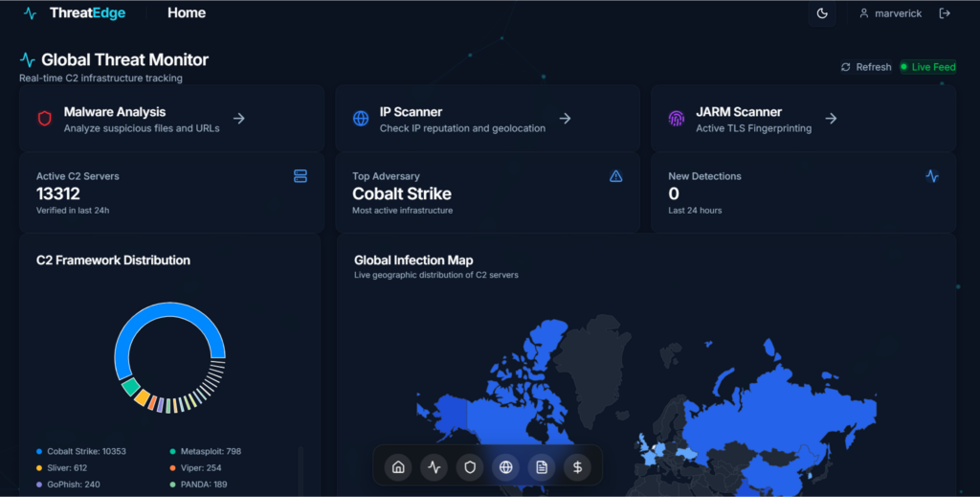Image resolution: width=980 pixels, height=497 pixels.
Task: Click the Sliver yellow legend dot
Action: click(39, 467)
